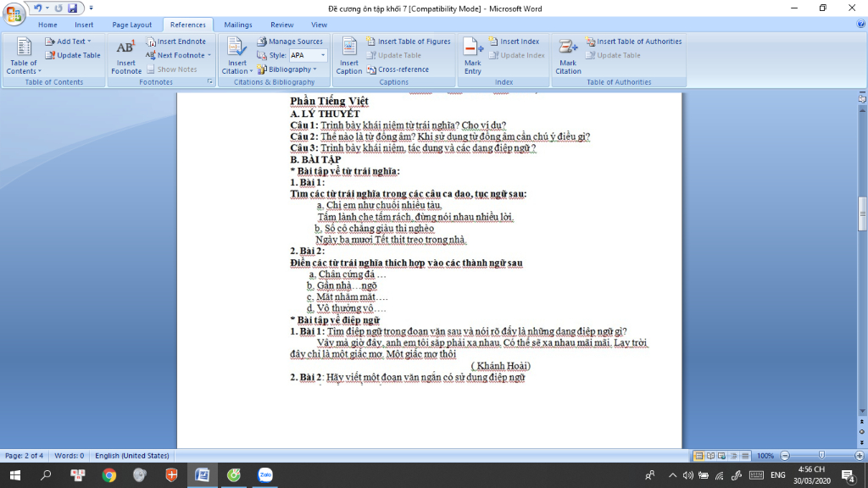
Task: Open Manage Sources
Action: click(x=290, y=42)
